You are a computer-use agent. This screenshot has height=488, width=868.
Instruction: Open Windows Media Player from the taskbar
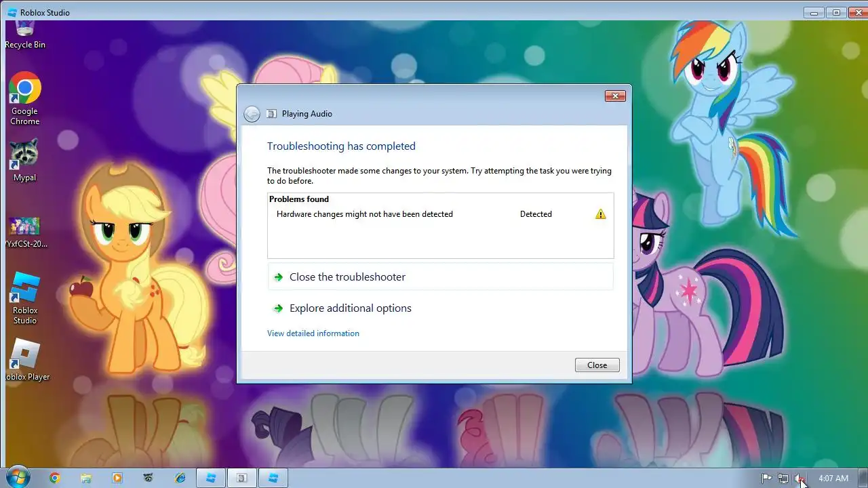[117, 478]
